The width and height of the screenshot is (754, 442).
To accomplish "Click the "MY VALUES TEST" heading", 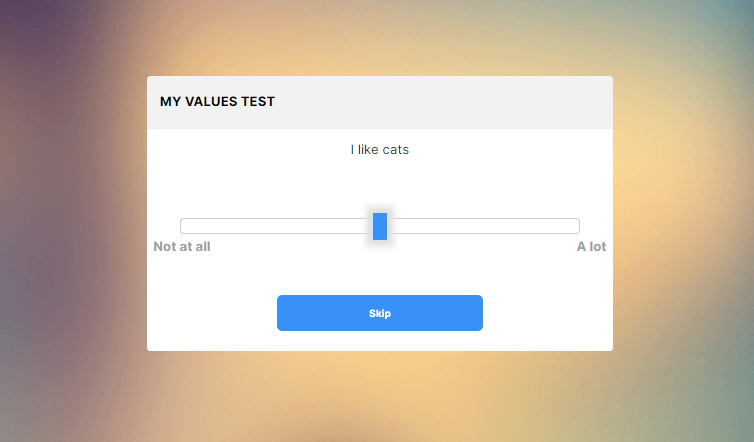I will pos(217,101).
